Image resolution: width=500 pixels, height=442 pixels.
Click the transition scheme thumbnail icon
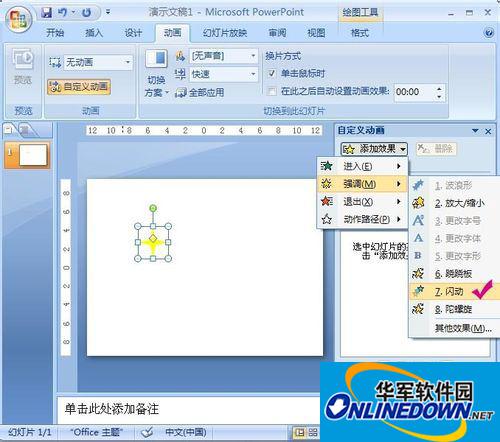(156, 59)
